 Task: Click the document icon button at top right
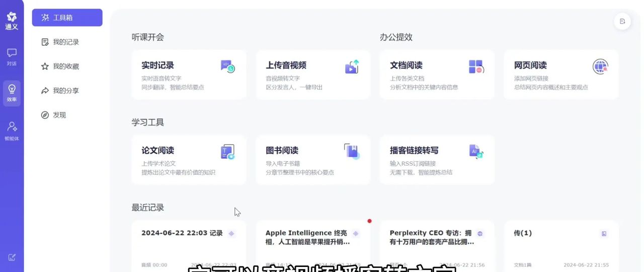(x=622, y=21)
